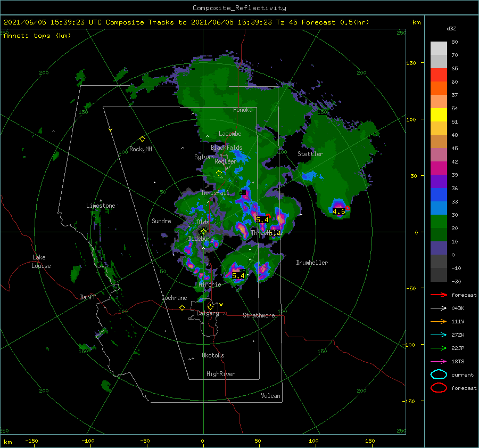Select the orange 111V arrow legend icon

click(439, 321)
